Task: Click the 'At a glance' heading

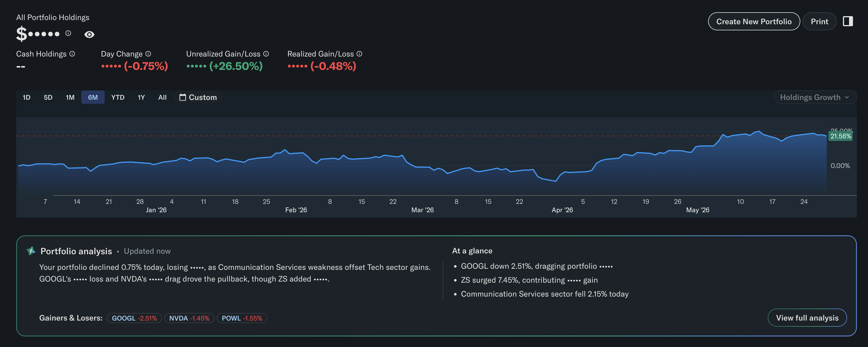Action: point(472,251)
